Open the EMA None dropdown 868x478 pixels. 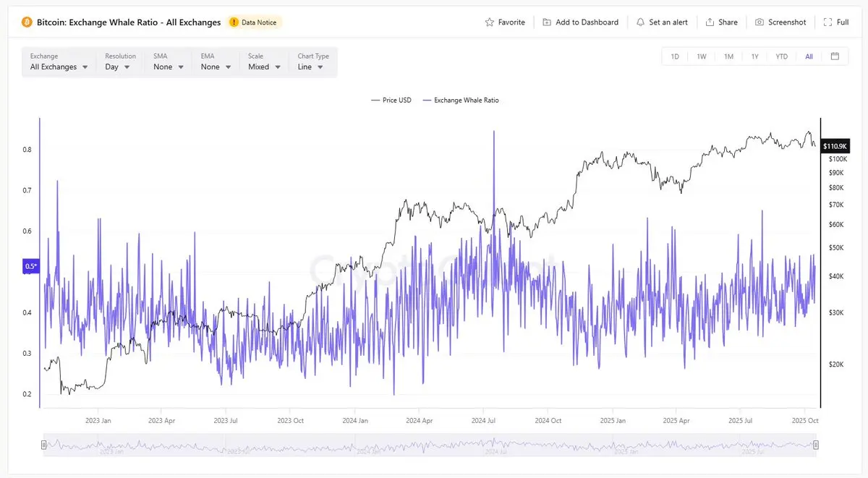coord(216,62)
